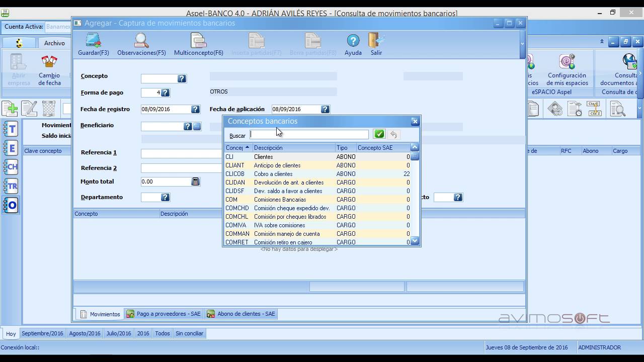
Task: Select CLIANT Anticipo de clientes row
Action: [x=318, y=165]
